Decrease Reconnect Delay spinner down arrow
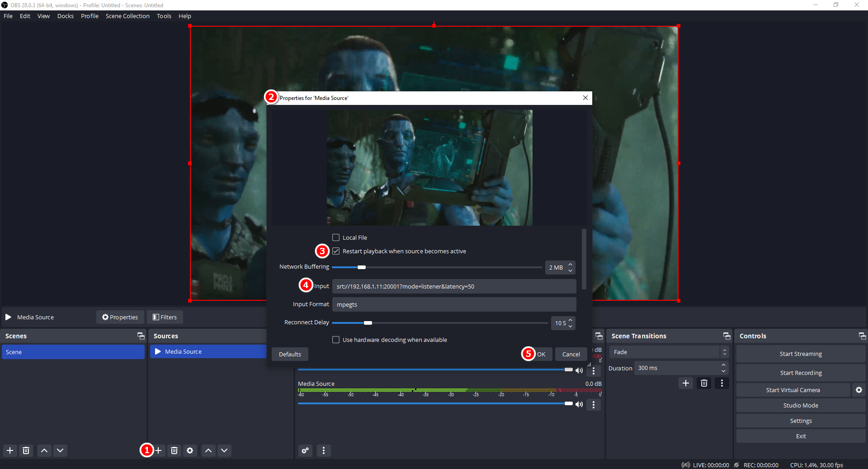 (x=571, y=326)
